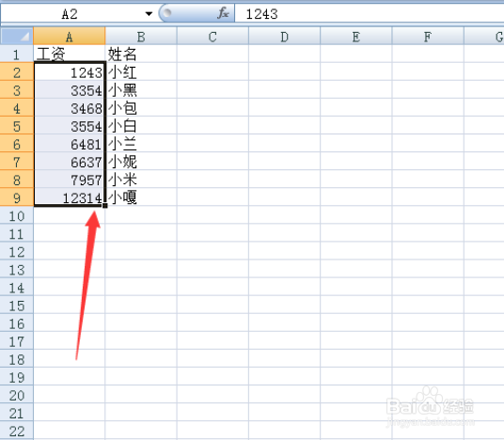Click the cell containing 小红
Screen dimensions: 504x440
pos(141,71)
